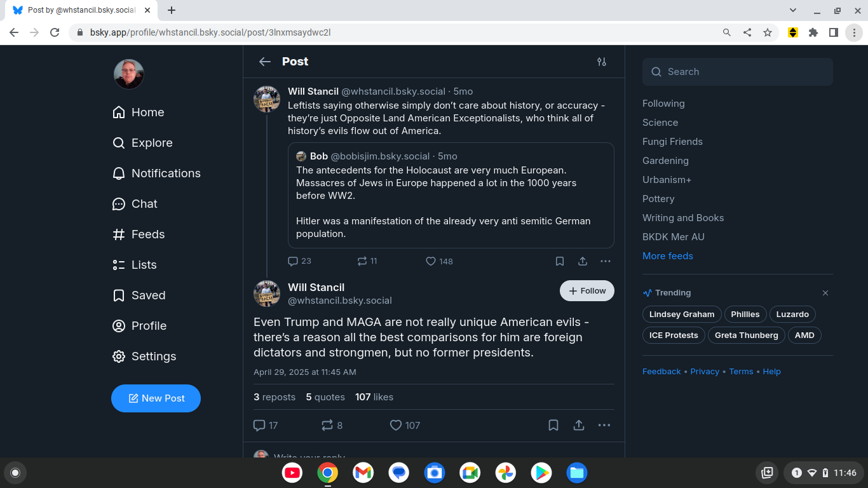Share the main post

[x=579, y=425]
